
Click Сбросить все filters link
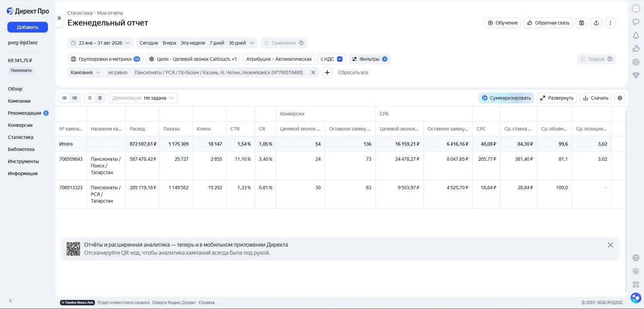353,73
